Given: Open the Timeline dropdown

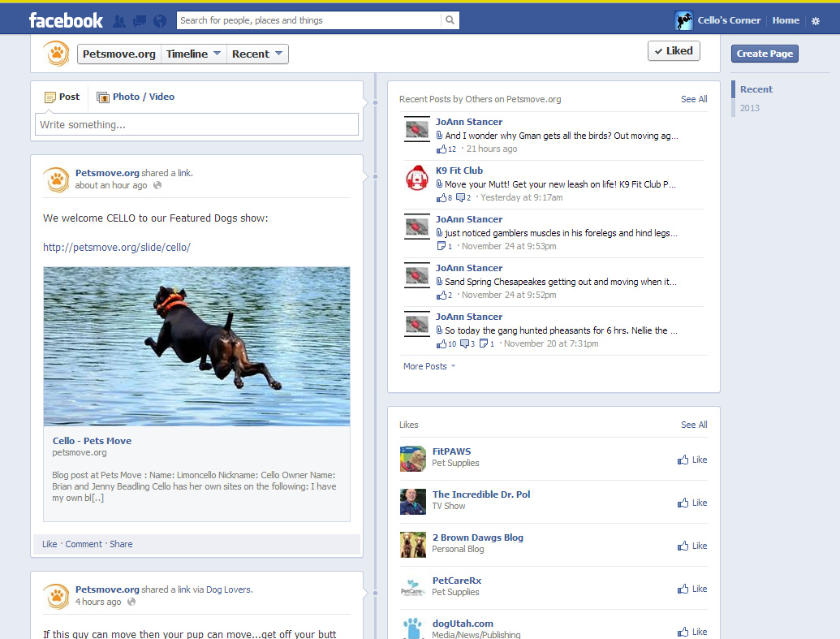Looking at the screenshot, I should pyautogui.click(x=193, y=54).
